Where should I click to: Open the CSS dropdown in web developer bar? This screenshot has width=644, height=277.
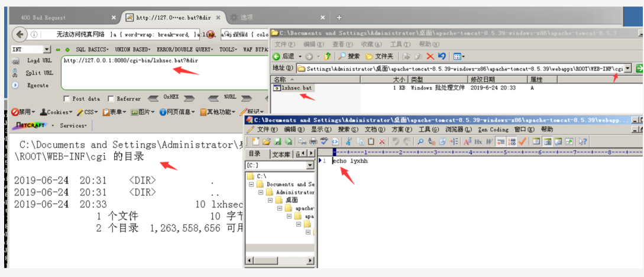87,112
